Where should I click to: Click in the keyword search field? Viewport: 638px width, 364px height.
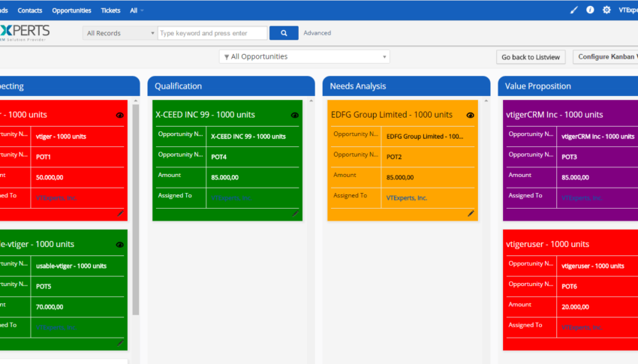pos(212,33)
